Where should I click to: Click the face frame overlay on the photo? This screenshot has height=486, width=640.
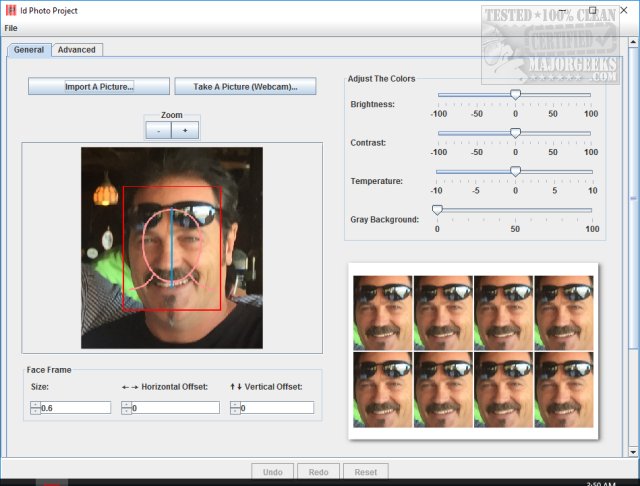point(172,247)
